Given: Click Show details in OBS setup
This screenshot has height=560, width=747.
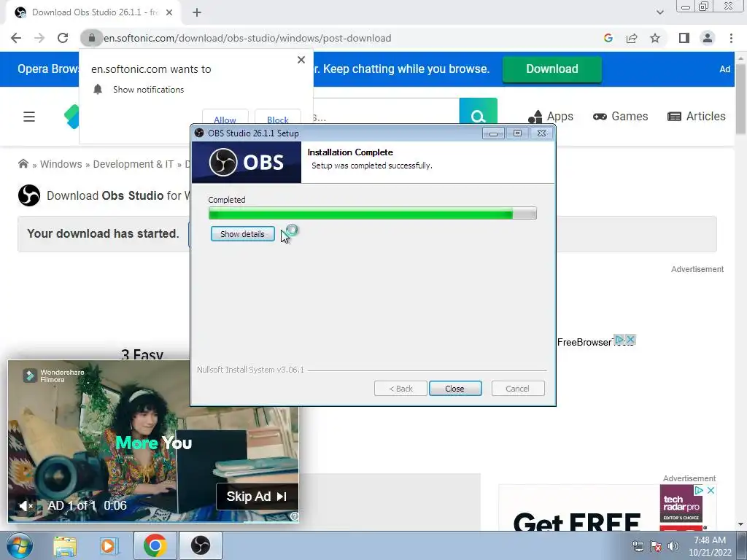Looking at the screenshot, I should coord(242,234).
